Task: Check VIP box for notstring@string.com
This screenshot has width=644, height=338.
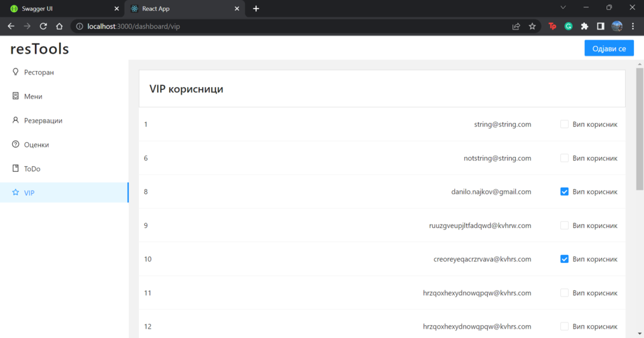Action: point(564,158)
